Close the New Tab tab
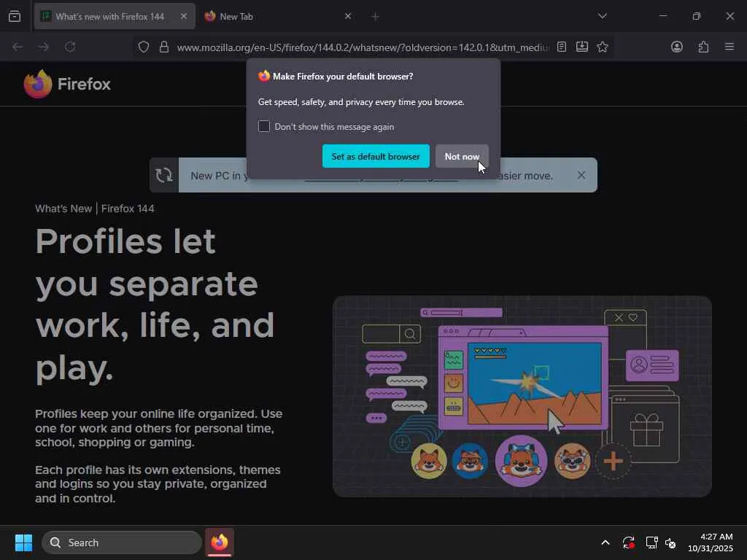The image size is (747, 560). (348, 16)
